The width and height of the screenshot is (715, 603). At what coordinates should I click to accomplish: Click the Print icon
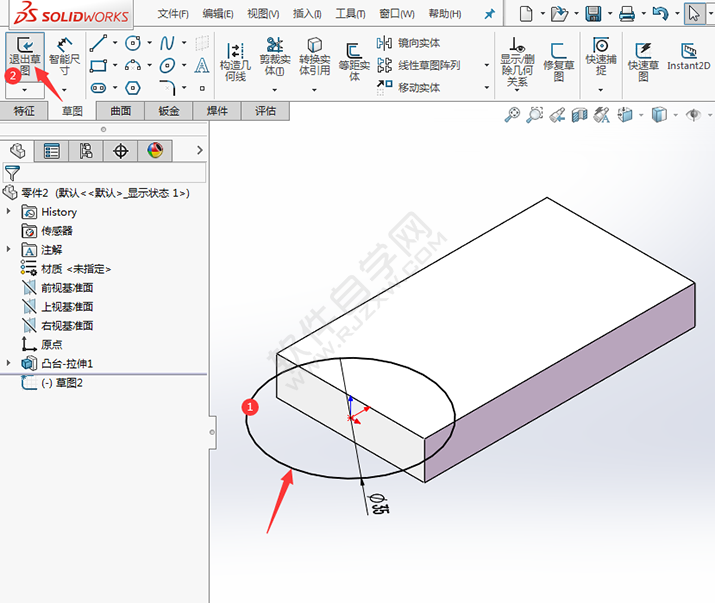tap(627, 14)
